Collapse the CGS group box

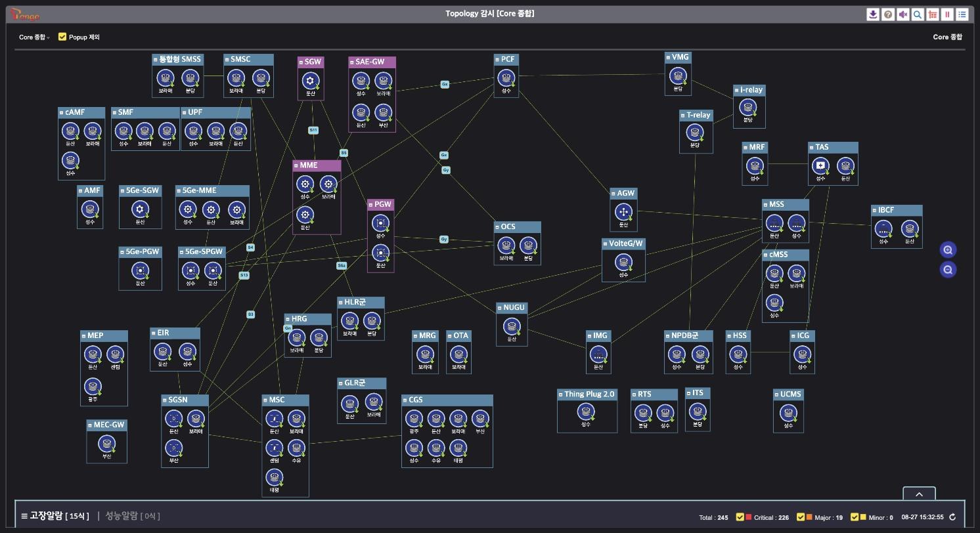tap(405, 400)
